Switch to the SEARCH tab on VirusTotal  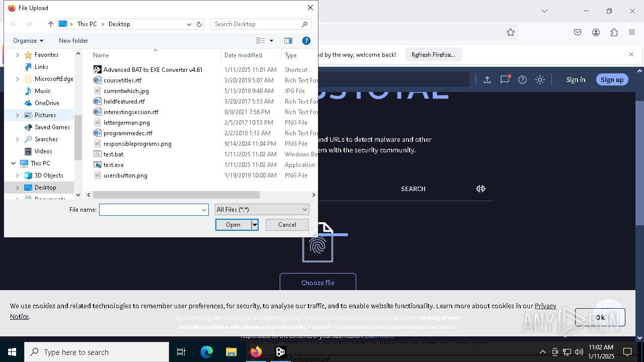(x=413, y=189)
